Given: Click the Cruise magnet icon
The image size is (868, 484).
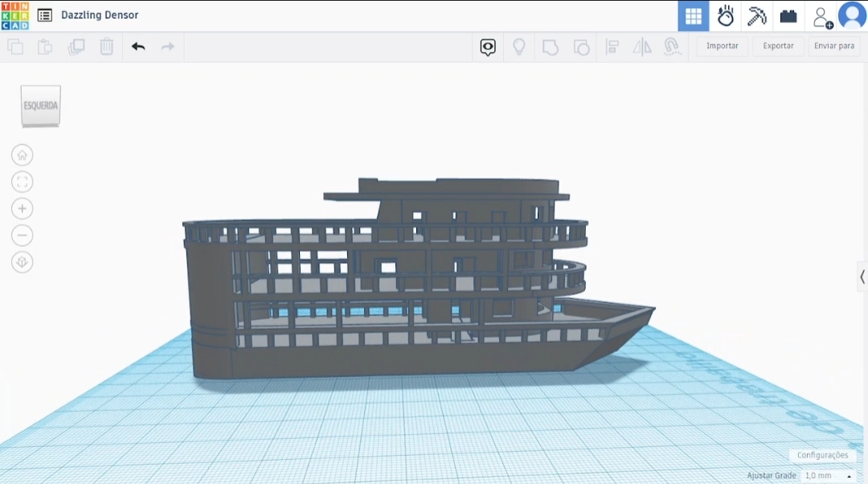Looking at the screenshot, I should click(672, 47).
